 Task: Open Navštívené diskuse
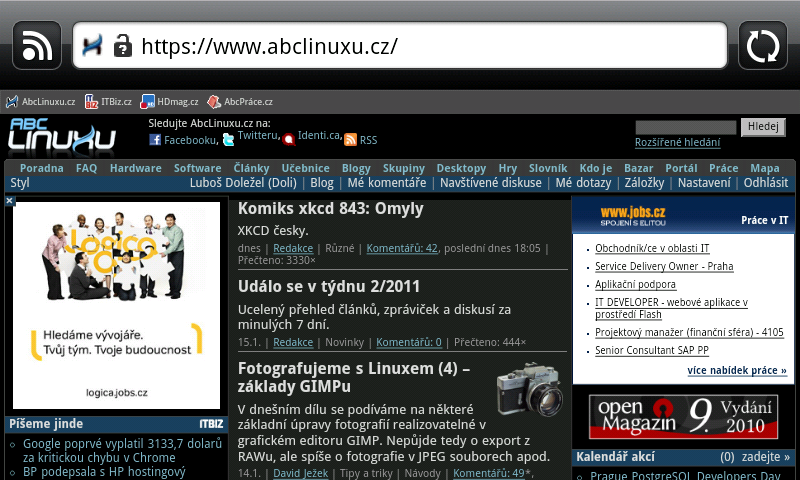tap(491, 183)
